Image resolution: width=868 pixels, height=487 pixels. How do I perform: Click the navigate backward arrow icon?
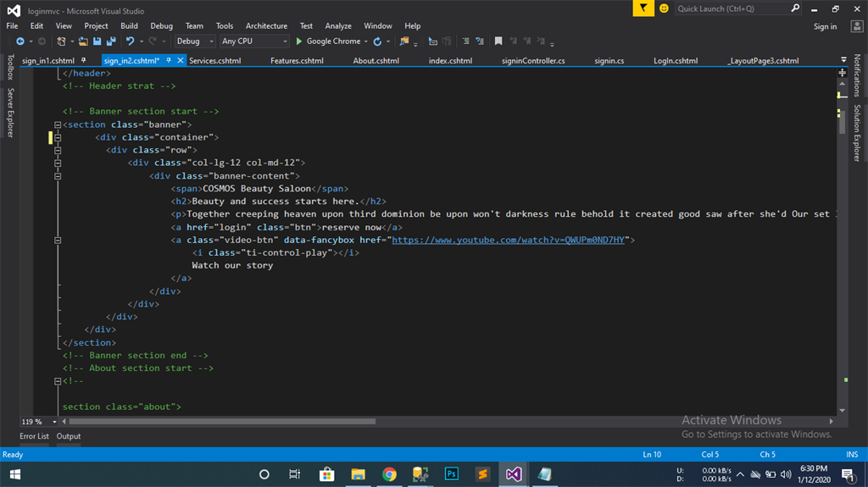[19, 41]
